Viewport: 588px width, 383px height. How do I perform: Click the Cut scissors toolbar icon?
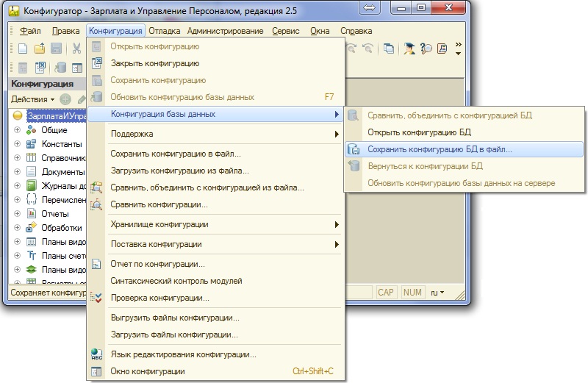(76, 49)
